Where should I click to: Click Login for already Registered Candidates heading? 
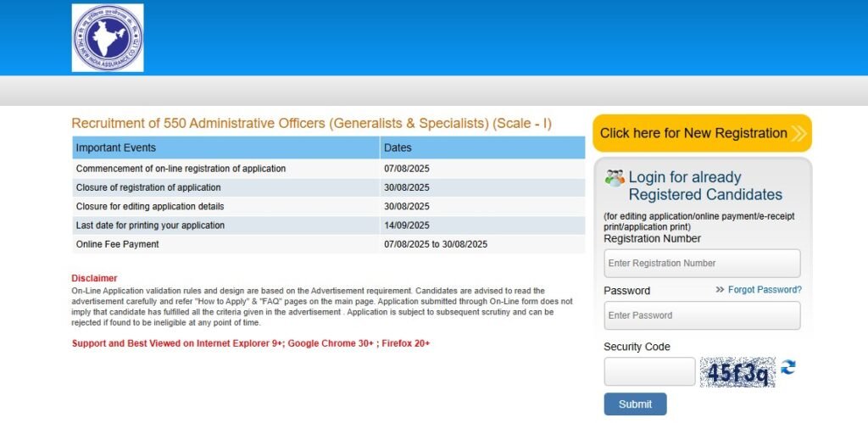click(705, 186)
